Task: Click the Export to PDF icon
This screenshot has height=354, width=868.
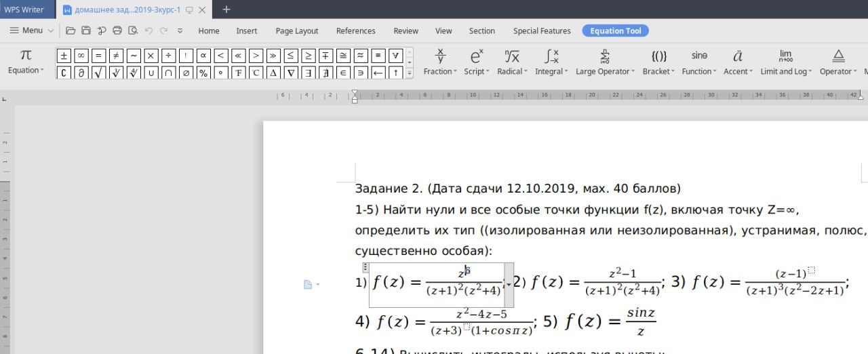Action: click(102, 31)
